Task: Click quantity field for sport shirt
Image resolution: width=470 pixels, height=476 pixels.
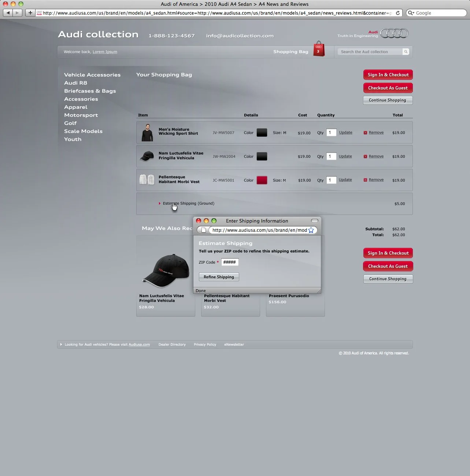Action: coord(331,133)
